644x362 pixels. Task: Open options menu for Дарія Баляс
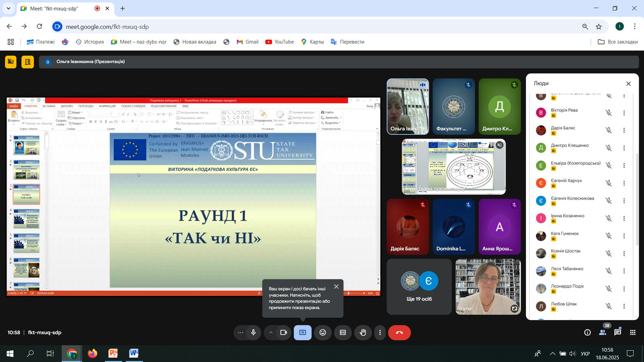coord(624,130)
